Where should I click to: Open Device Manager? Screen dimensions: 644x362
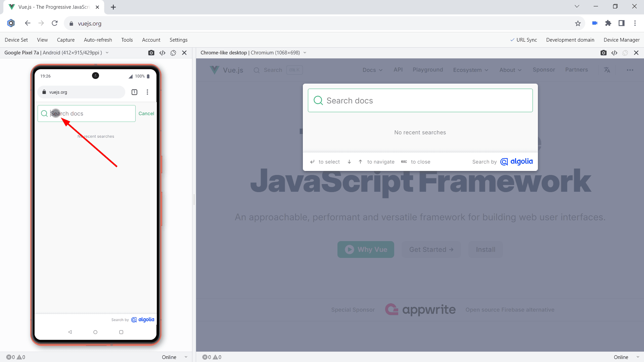621,40
